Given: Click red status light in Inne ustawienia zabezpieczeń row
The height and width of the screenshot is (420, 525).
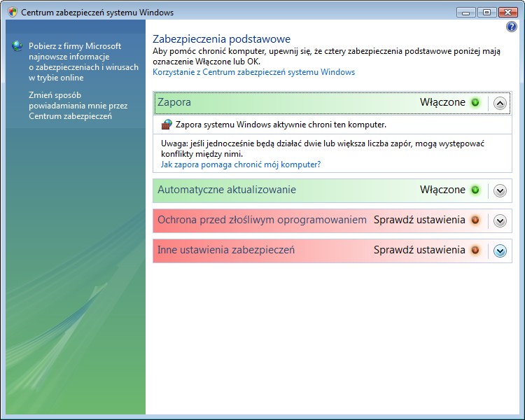Looking at the screenshot, I should point(475,251).
